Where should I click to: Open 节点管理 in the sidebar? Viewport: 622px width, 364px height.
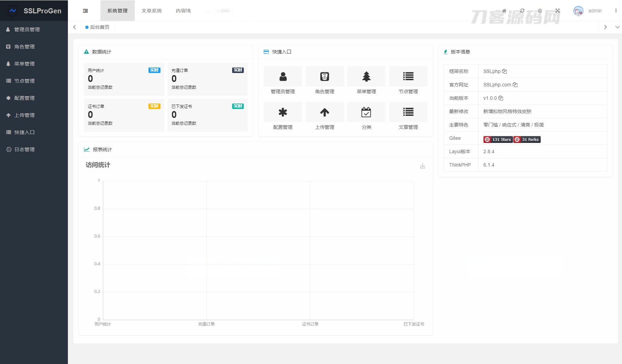click(34, 81)
